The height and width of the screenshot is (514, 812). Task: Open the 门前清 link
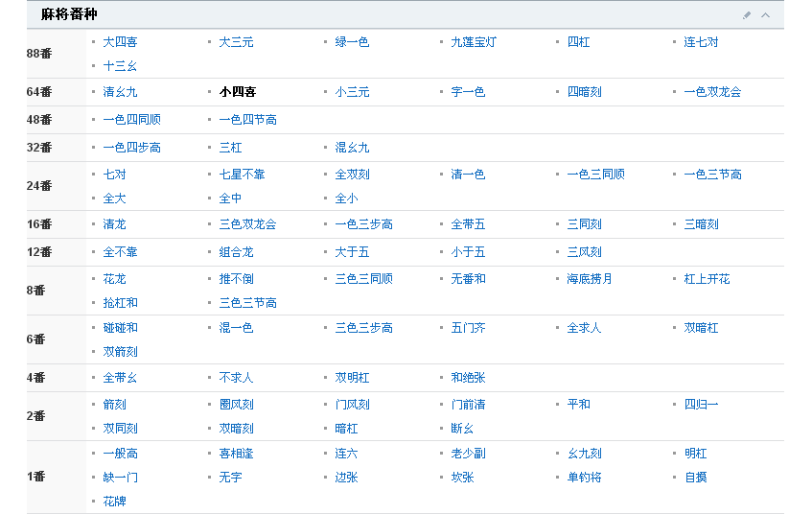pos(468,404)
